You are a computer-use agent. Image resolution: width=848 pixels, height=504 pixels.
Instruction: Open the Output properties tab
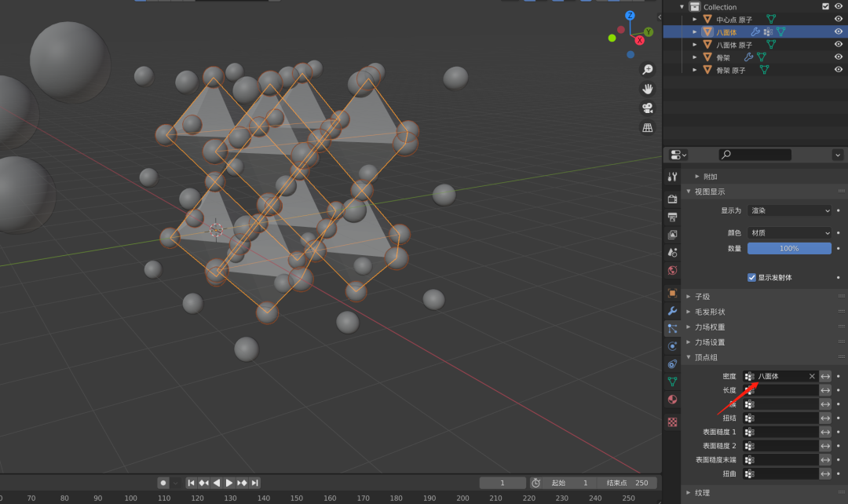click(672, 217)
